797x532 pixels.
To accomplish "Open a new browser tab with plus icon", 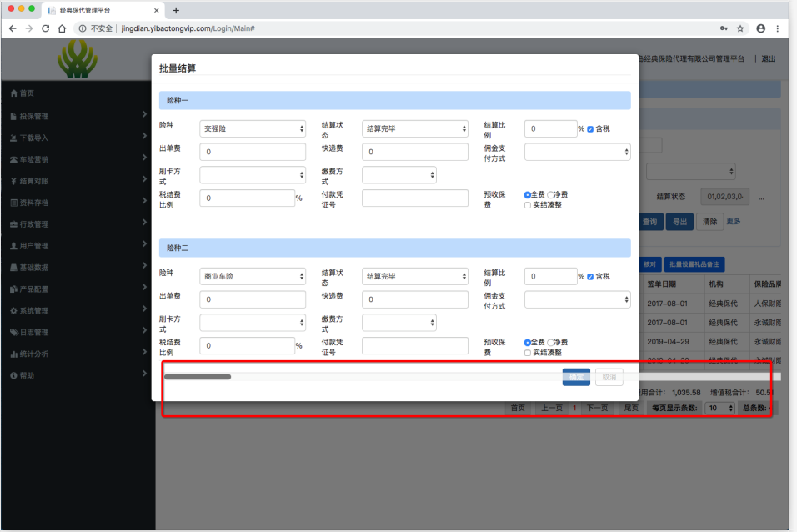I will 176,10.
